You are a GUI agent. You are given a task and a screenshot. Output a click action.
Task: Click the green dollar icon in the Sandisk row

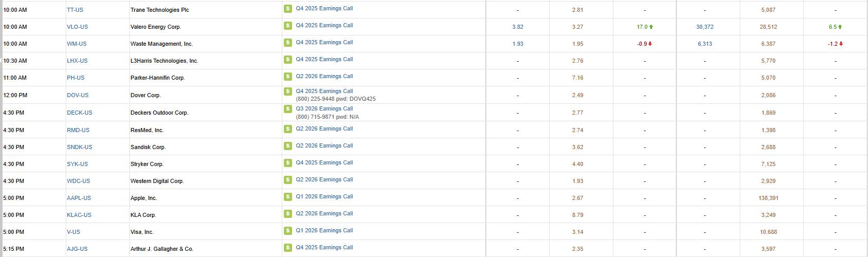pyautogui.click(x=288, y=146)
